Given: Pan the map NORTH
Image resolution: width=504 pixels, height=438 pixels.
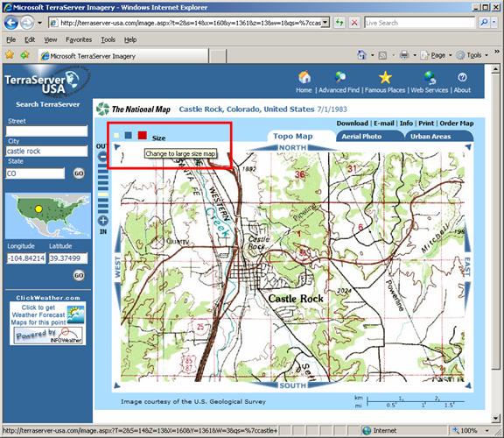Looking at the screenshot, I should (x=292, y=148).
